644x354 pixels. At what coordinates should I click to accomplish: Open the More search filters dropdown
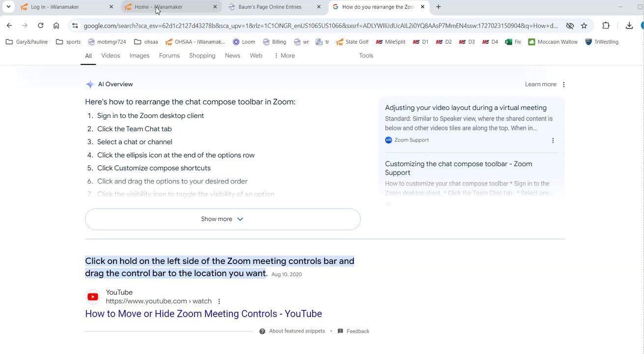284,56
